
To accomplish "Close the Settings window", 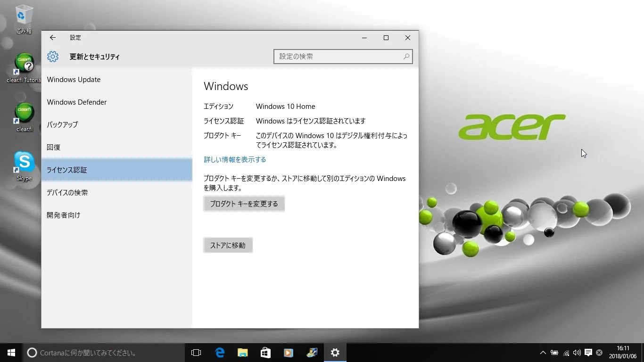I will click(x=408, y=38).
